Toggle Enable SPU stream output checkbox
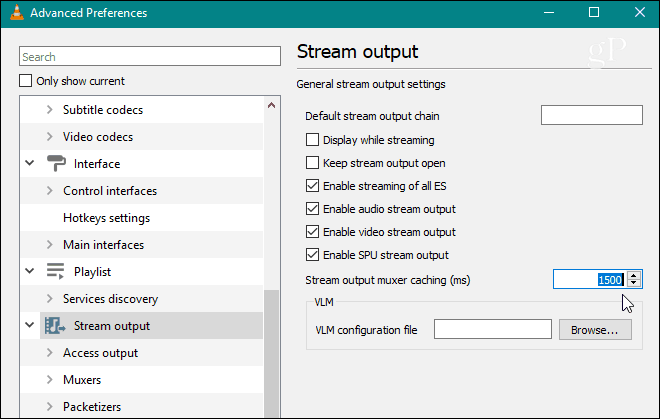The width and height of the screenshot is (660, 419). pos(312,254)
